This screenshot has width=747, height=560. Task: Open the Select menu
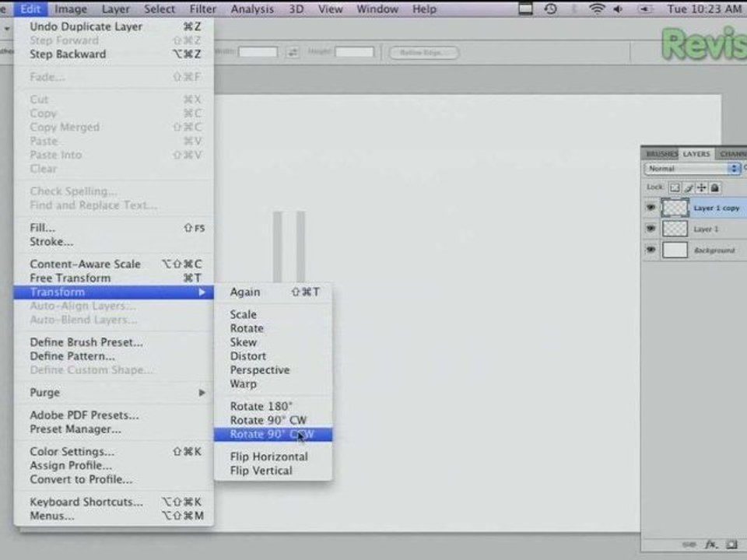point(160,9)
